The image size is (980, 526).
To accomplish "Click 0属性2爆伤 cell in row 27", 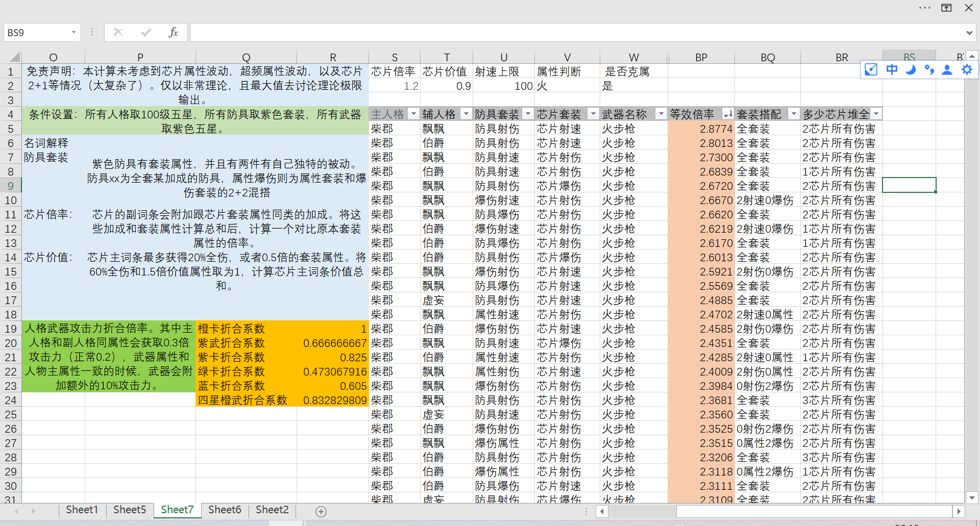I will point(768,443).
